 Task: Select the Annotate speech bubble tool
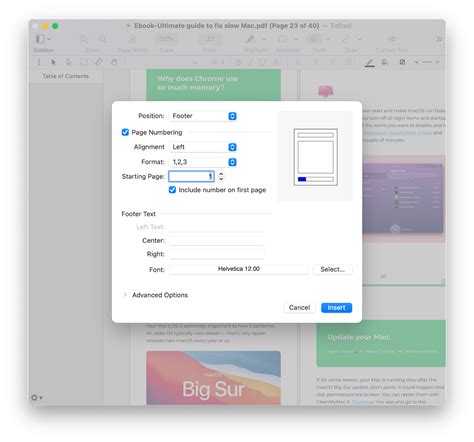click(x=282, y=39)
